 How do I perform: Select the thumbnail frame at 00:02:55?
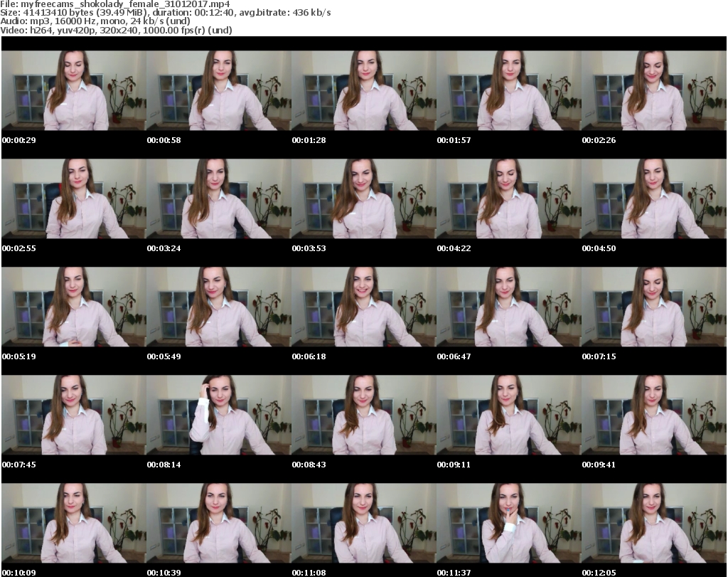pyautogui.click(x=74, y=198)
